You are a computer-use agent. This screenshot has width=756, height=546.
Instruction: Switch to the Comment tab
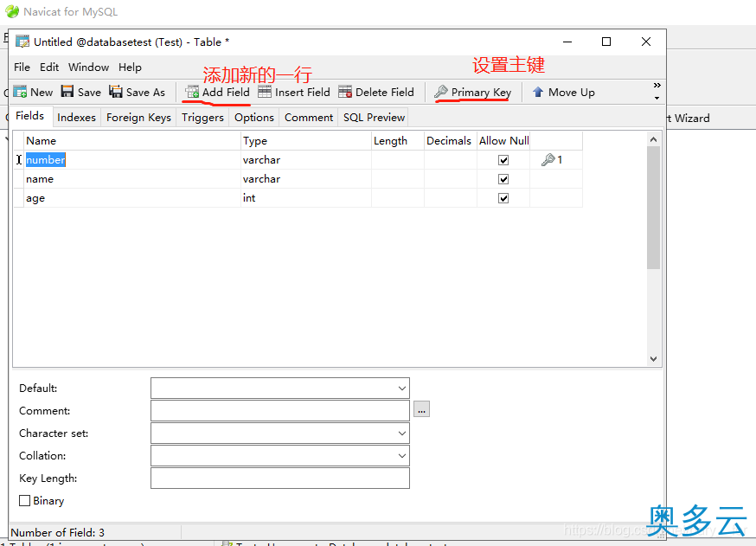(x=309, y=118)
